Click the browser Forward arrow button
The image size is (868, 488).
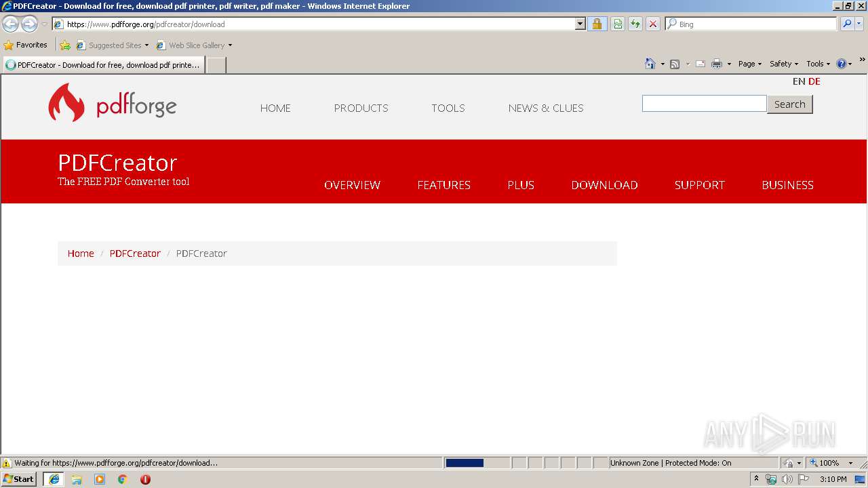pyautogui.click(x=29, y=24)
